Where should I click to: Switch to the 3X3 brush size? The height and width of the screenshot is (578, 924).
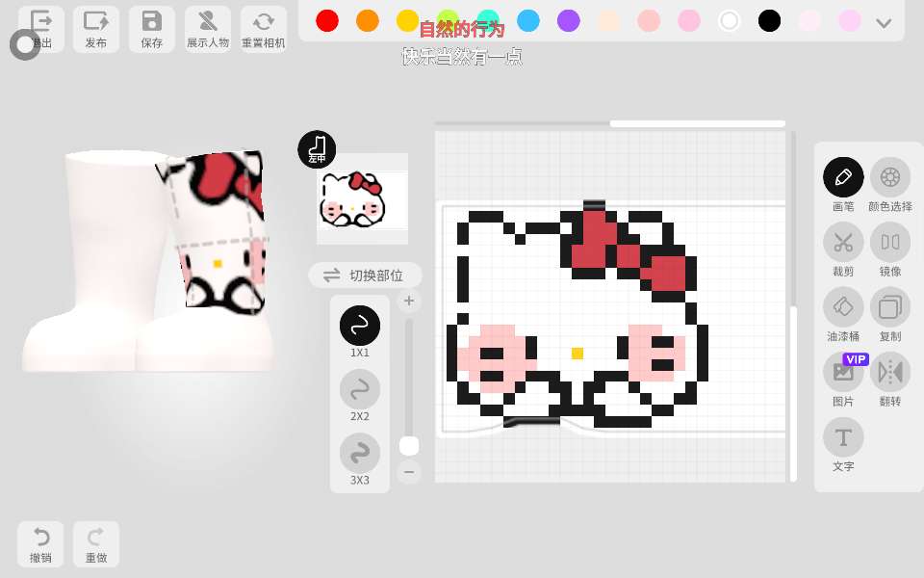coord(360,454)
